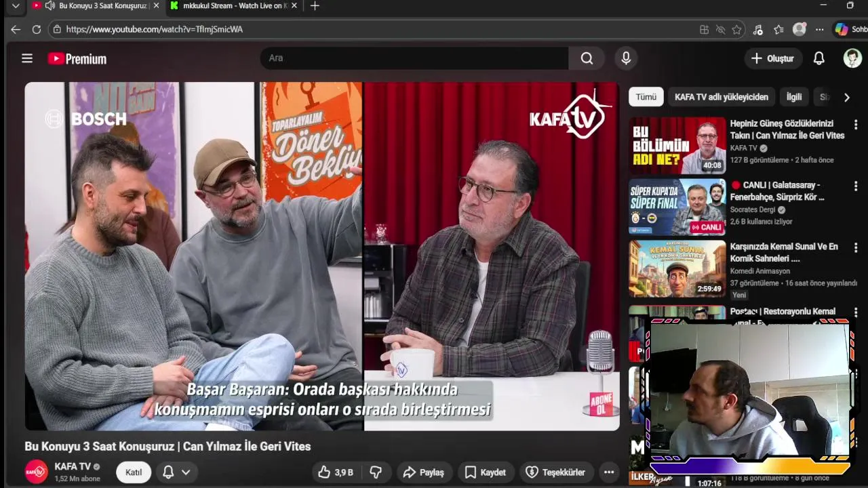The width and height of the screenshot is (868, 488).
Task: Click tracking prevention eye icon in address bar
Action: (720, 29)
